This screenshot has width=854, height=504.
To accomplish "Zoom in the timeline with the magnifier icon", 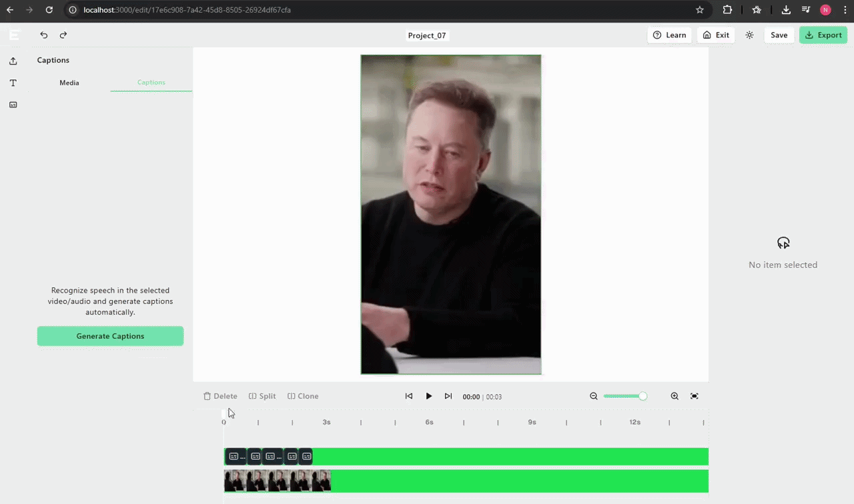I will [x=674, y=396].
